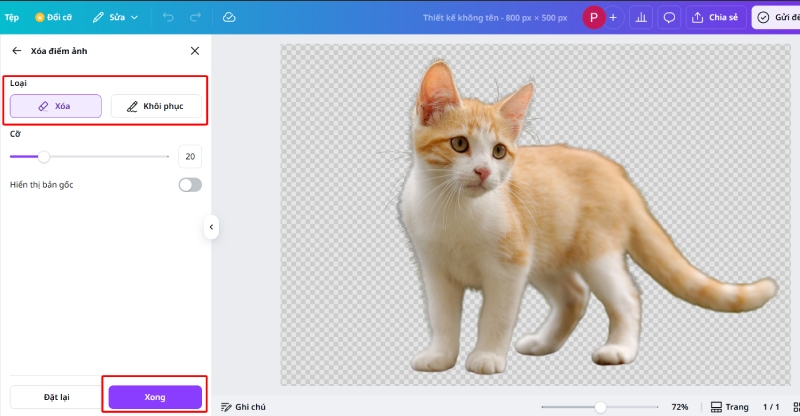
Task: Open the Tệp file menu
Action: pyautogui.click(x=12, y=17)
